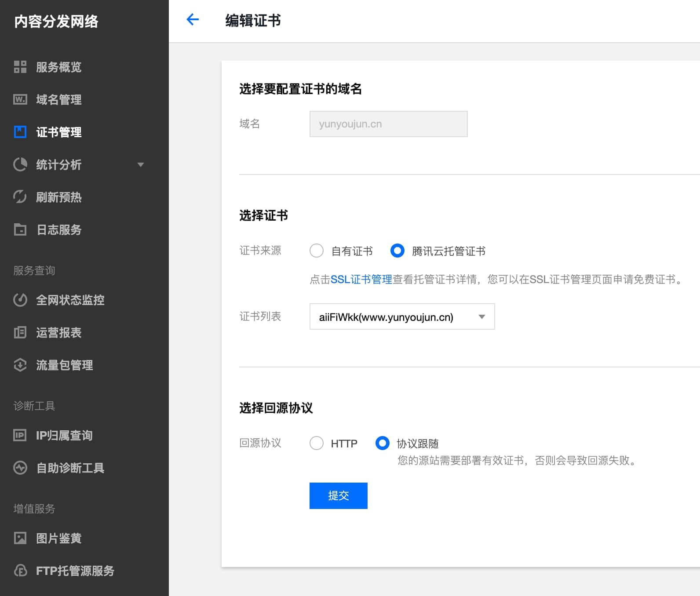Click the 证书来源 label
Screen dimensions: 700x596
tap(260, 251)
